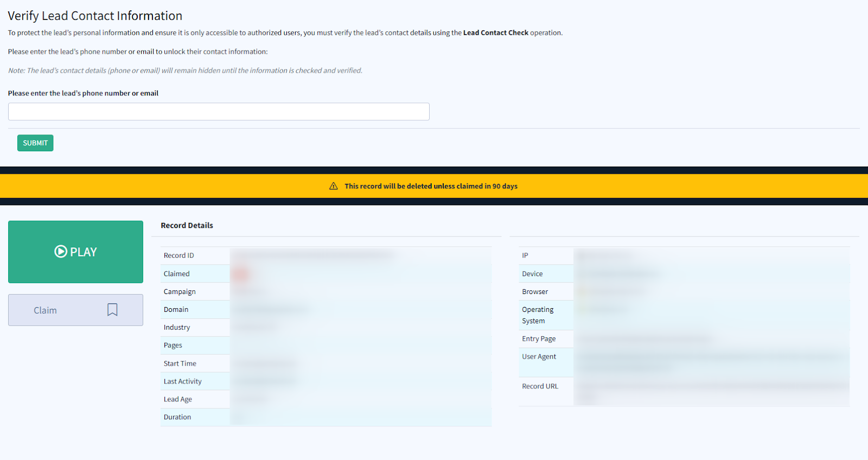Click the Duration row label

point(177,417)
